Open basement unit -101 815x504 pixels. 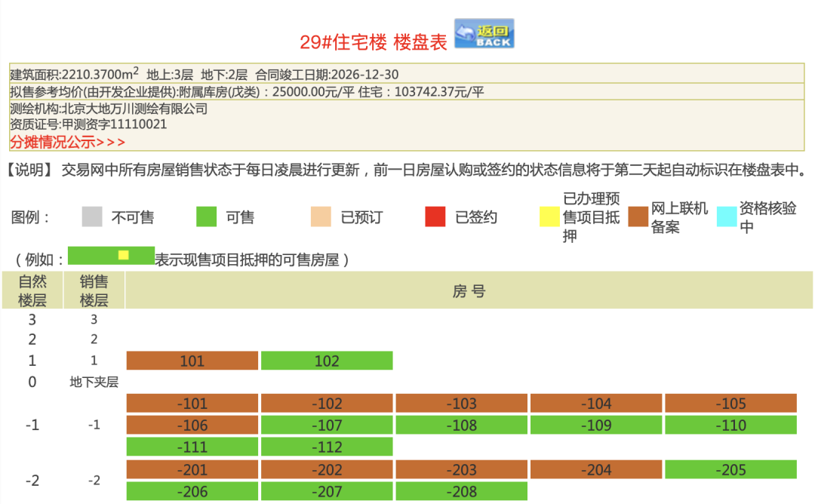pos(192,404)
